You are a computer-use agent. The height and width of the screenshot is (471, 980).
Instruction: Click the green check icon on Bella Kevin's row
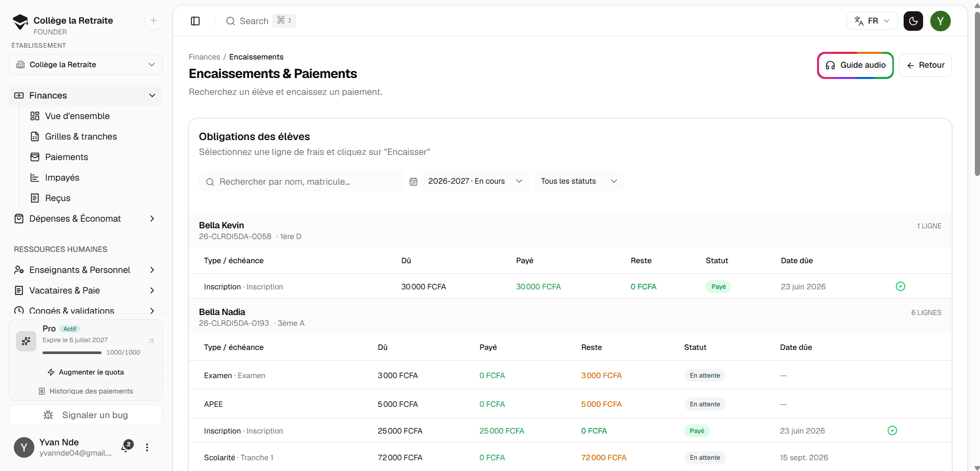[x=901, y=286]
